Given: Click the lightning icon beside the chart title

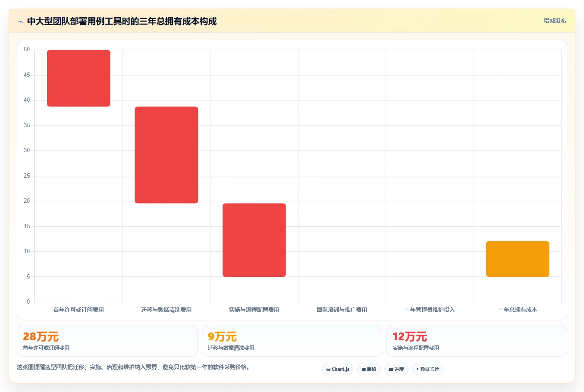Looking at the screenshot, I should [x=20, y=22].
